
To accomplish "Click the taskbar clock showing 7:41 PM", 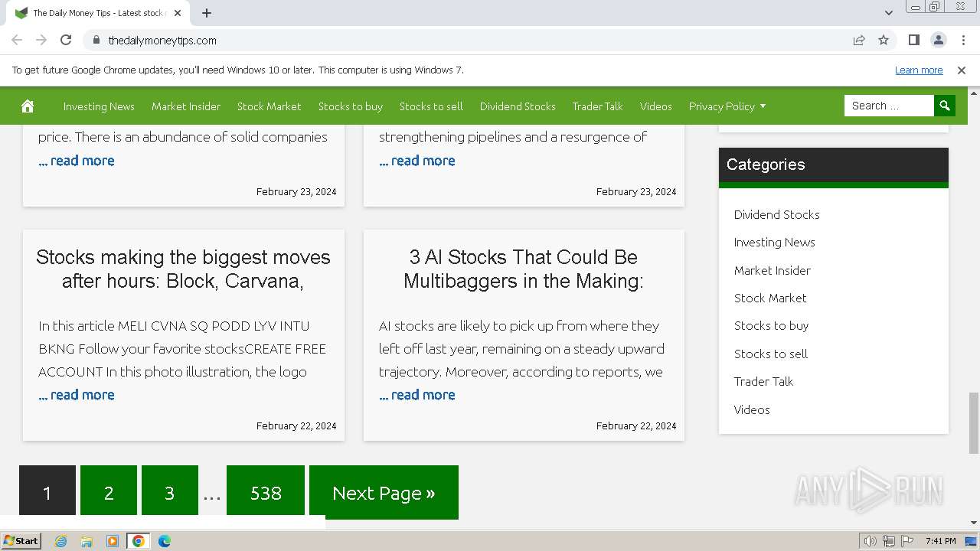I will (x=940, y=541).
